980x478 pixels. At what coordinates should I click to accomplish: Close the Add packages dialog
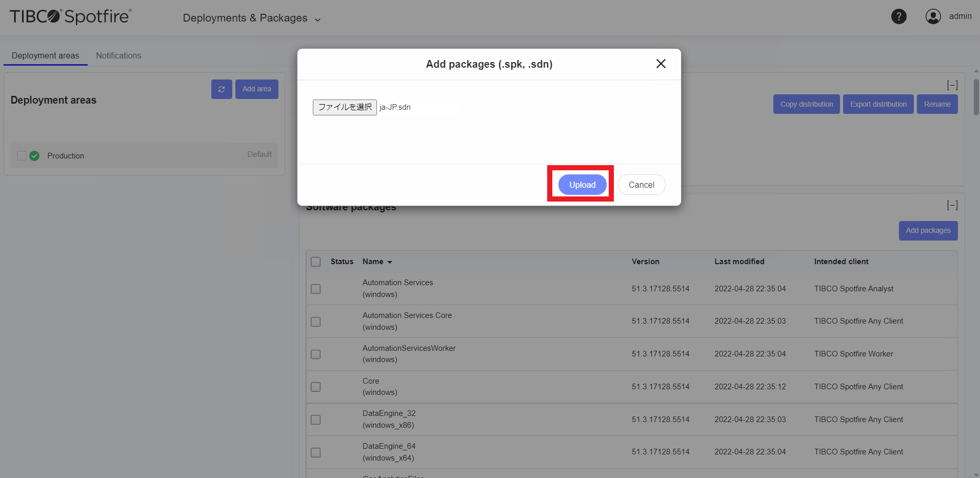(x=661, y=64)
